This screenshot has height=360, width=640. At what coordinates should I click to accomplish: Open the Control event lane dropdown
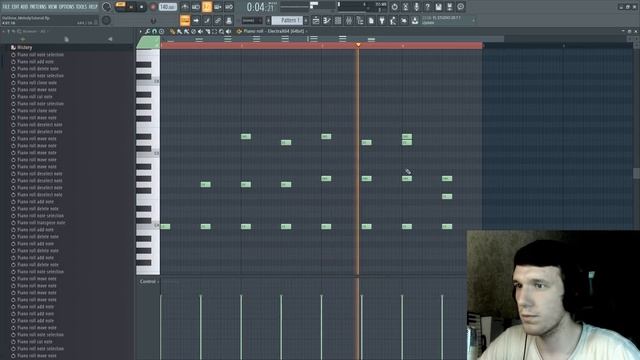(149, 282)
